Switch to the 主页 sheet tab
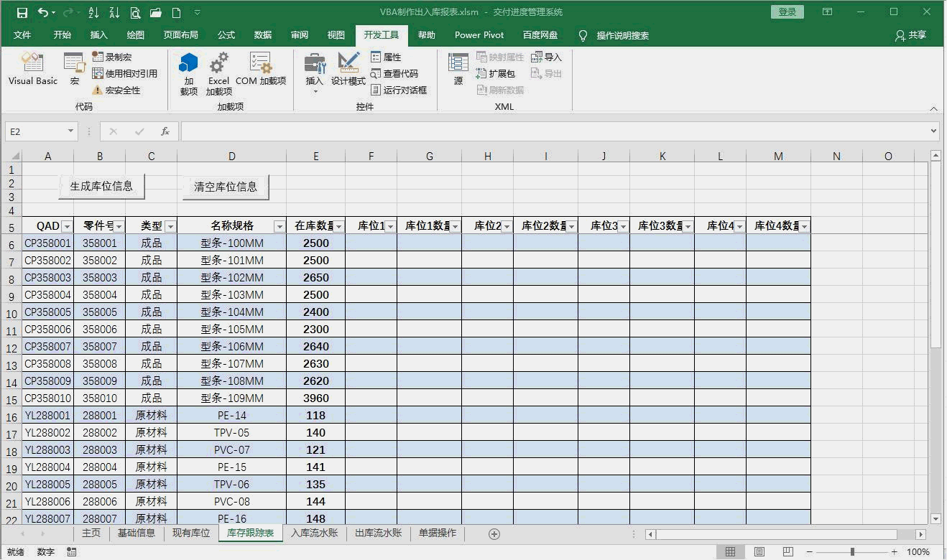This screenshot has height=560, width=947. coord(91,533)
